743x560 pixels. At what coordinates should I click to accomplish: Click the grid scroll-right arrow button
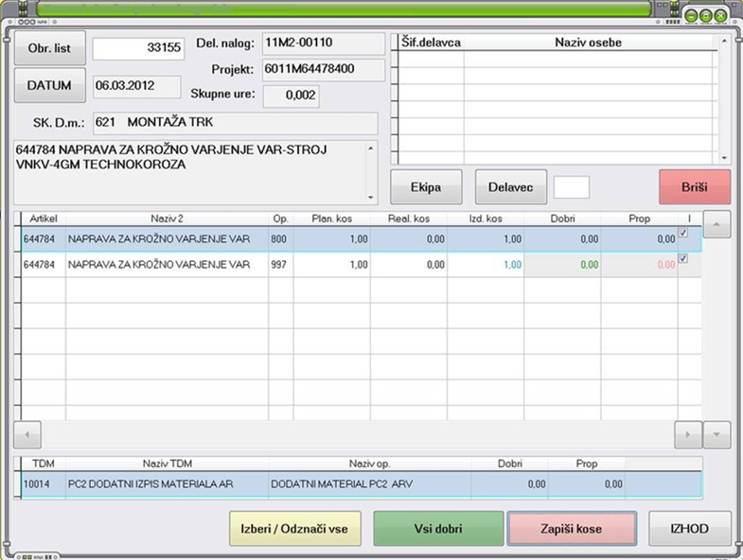[x=687, y=434]
